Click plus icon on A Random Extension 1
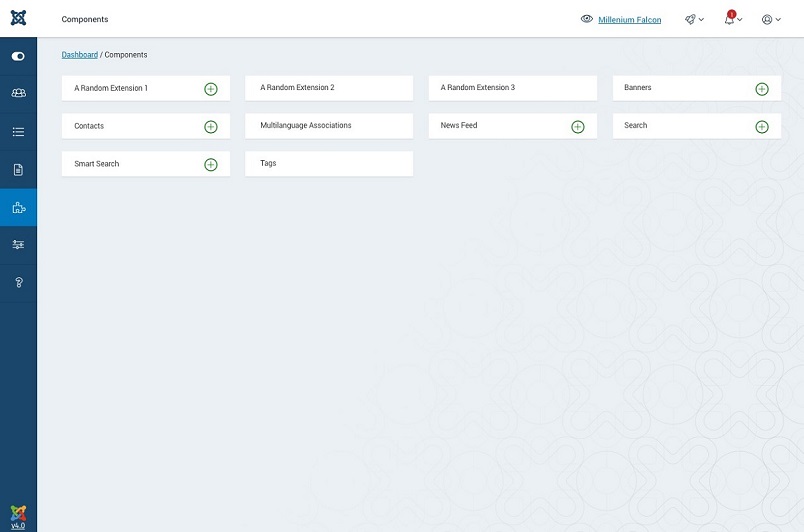804x532 pixels. pos(211,89)
